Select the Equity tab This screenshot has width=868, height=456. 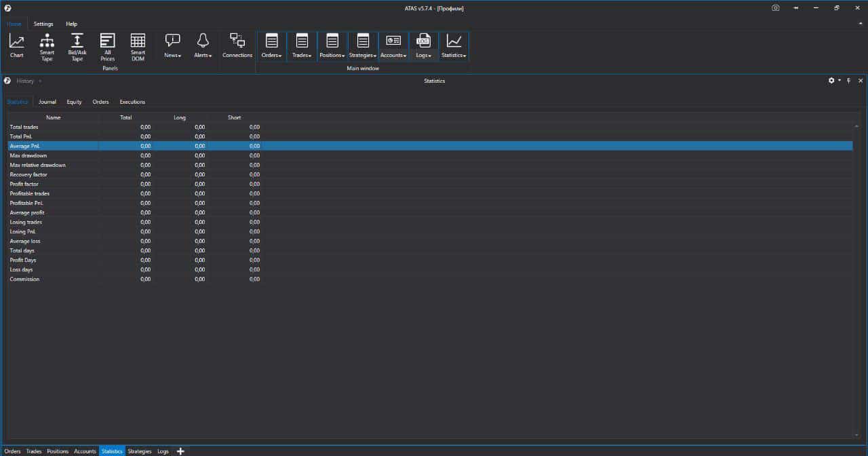(x=74, y=102)
